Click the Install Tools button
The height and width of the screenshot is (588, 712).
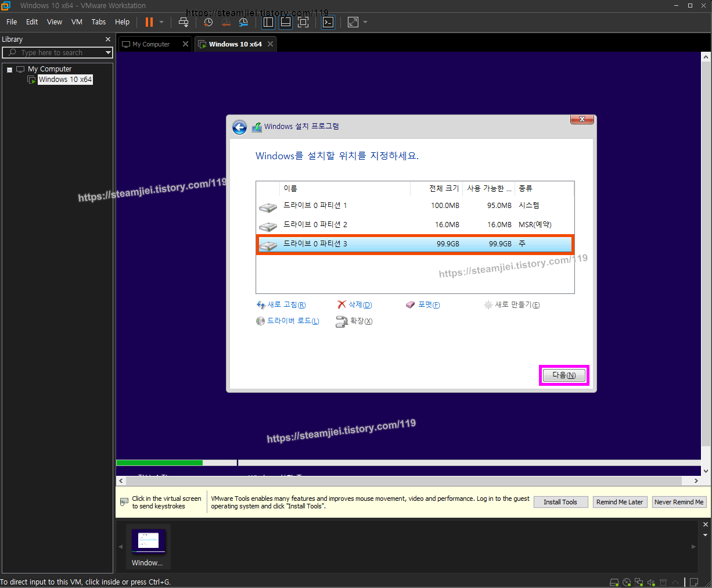pos(560,502)
